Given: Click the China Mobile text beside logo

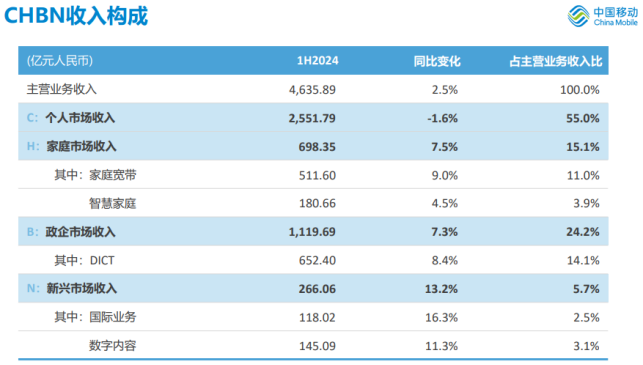Looking at the screenshot, I should (x=616, y=23).
